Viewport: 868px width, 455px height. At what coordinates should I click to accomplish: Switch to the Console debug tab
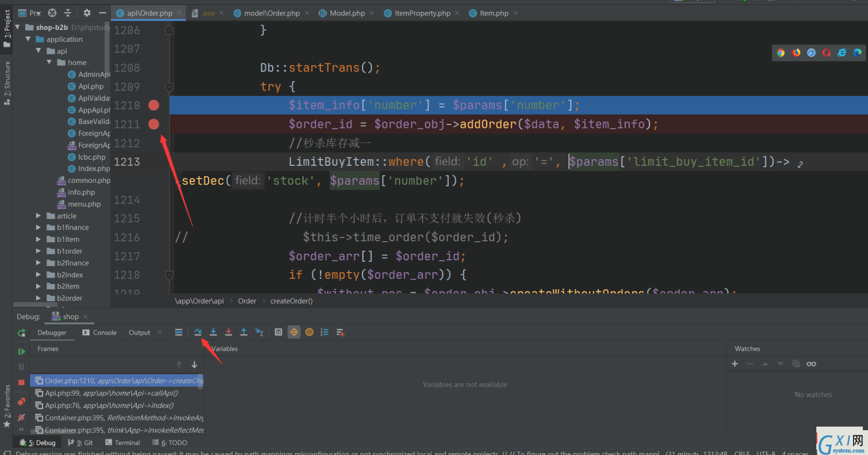tap(99, 333)
